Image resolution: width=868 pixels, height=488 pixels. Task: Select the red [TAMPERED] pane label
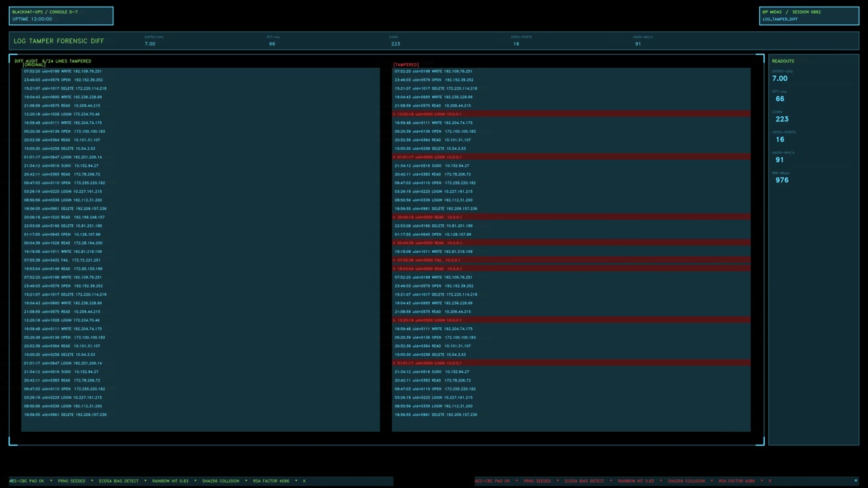coord(406,65)
